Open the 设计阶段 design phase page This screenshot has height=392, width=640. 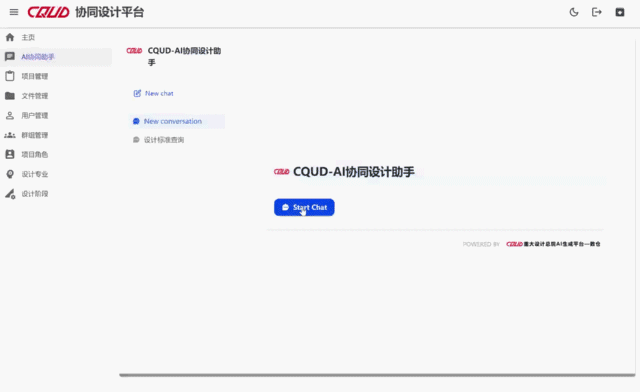(x=56, y=194)
